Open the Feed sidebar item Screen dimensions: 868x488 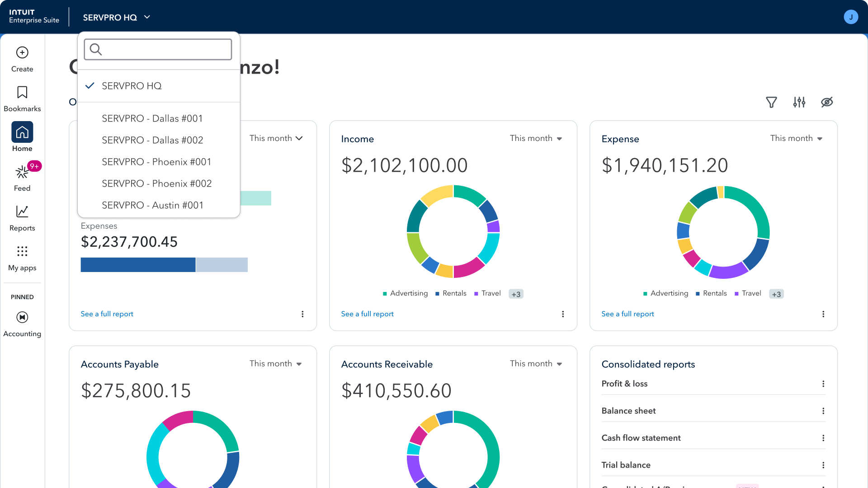click(22, 178)
